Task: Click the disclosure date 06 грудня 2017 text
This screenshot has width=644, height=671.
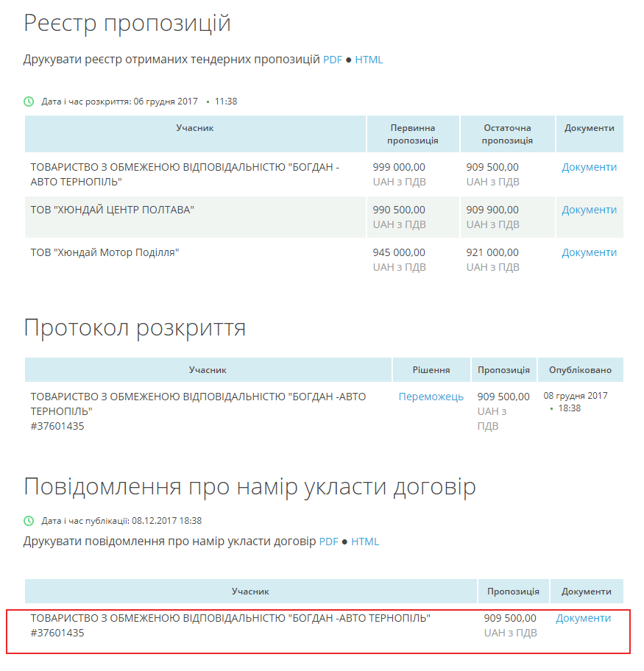Action: pos(166,102)
